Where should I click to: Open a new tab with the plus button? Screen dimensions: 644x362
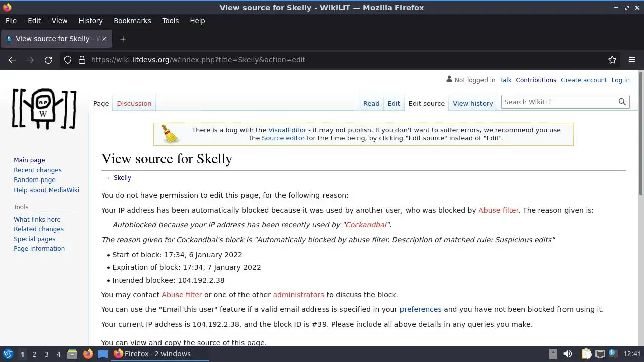point(123,39)
